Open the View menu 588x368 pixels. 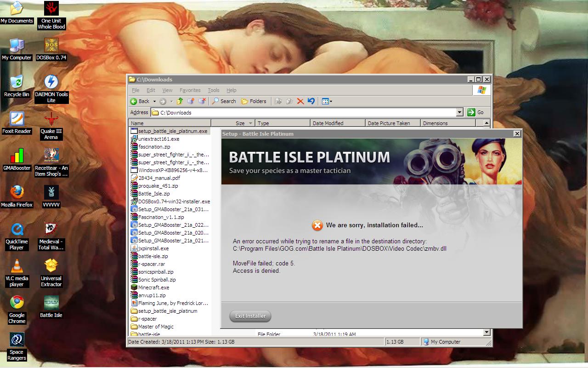tap(167, 90)
